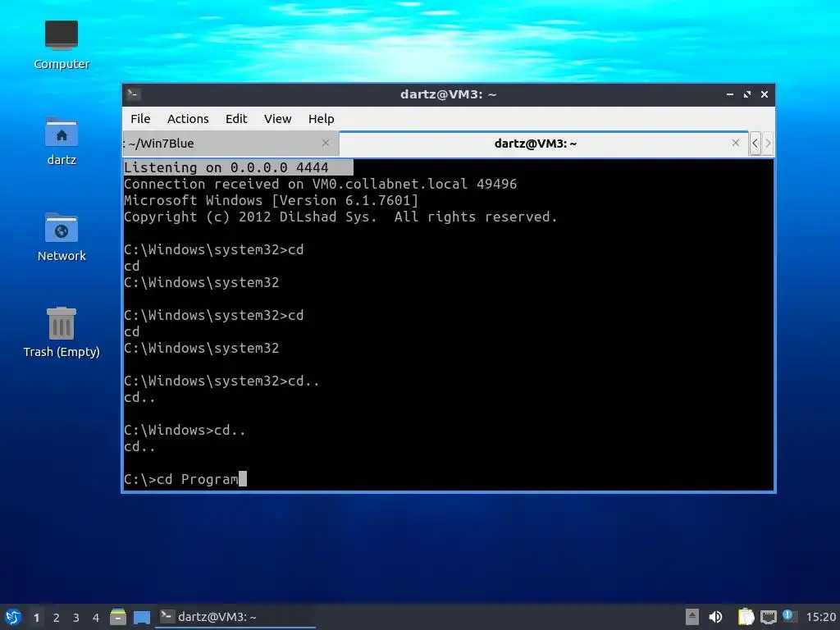Click the 'Connection received on VM0.collabnet.local' line

321,185
